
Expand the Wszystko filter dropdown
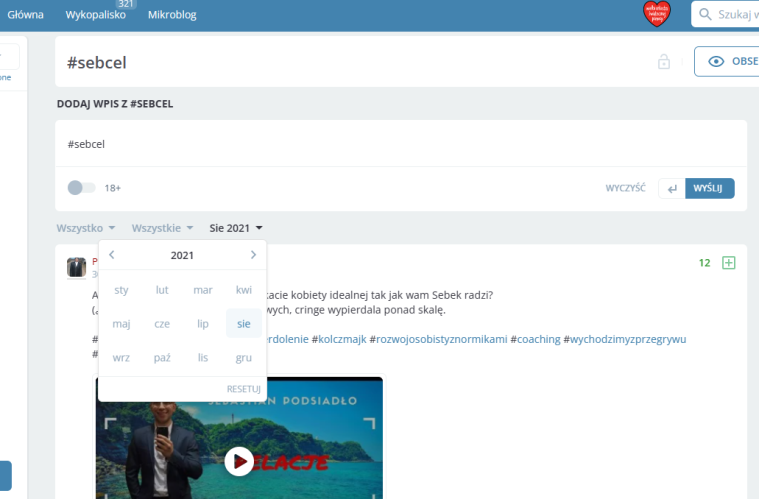86,228
